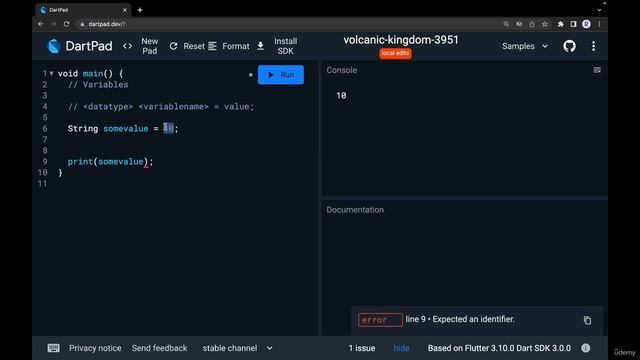Open the code embed angle-brackets icon

click(127, 46)
